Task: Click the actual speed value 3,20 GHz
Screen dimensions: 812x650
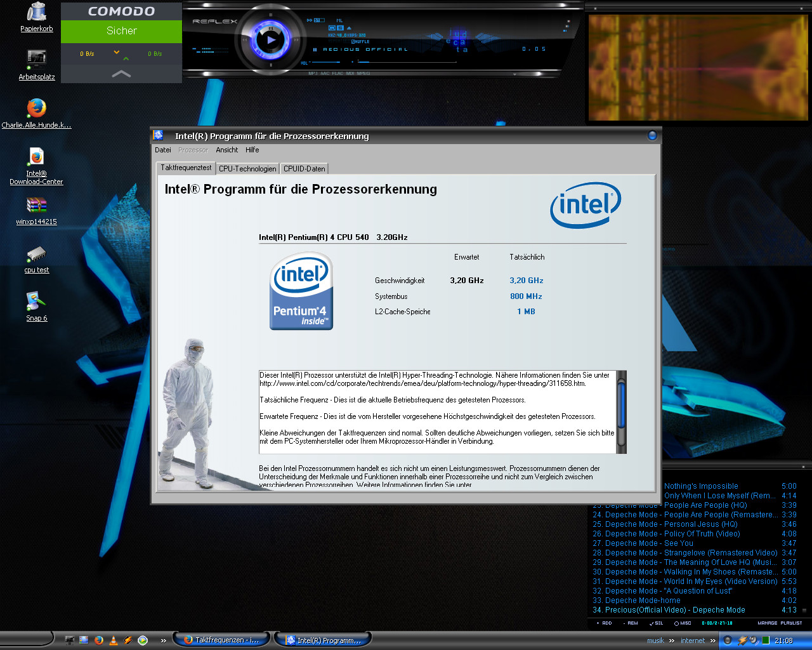Action: [527, 281]
